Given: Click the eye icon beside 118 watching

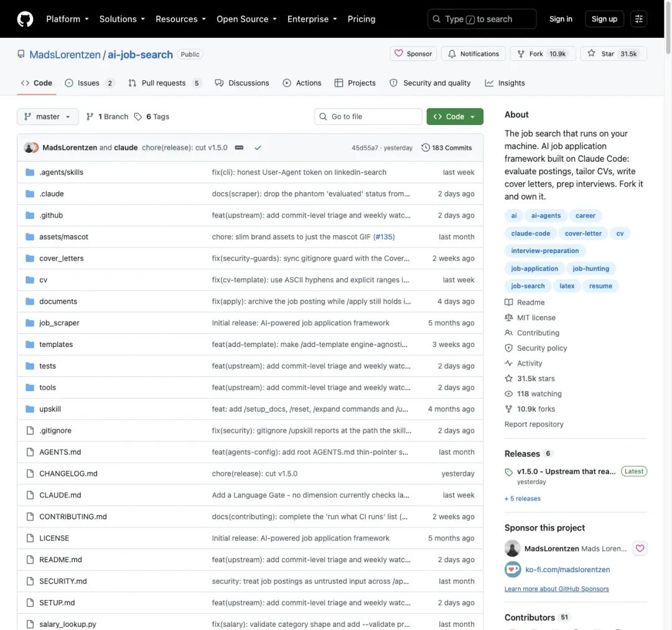Looking at the screenshot, I should point(509,394).
